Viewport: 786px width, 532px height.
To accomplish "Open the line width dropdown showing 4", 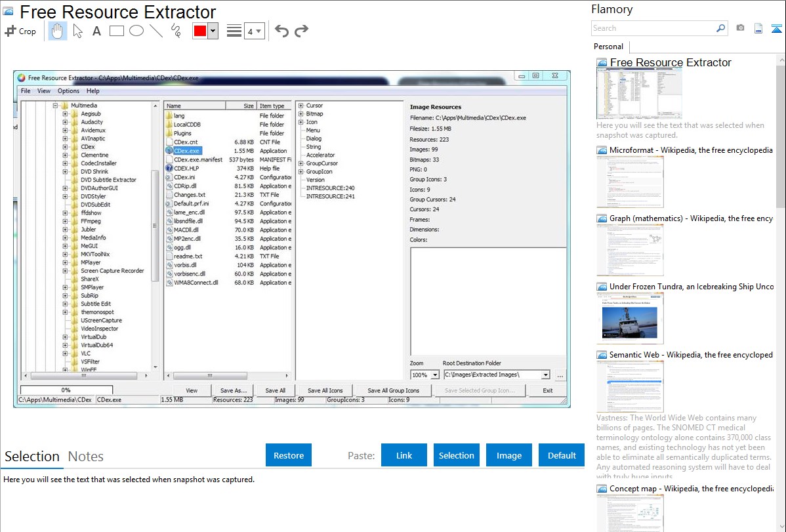I will point(254,31).
